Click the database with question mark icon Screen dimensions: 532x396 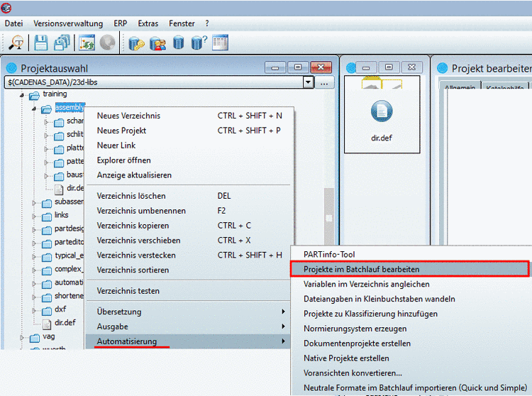point(199,43)
